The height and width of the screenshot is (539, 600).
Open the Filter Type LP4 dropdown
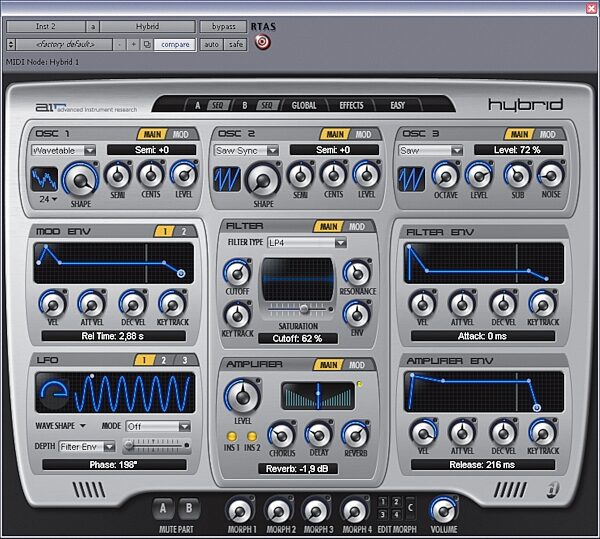click(307, 243)
